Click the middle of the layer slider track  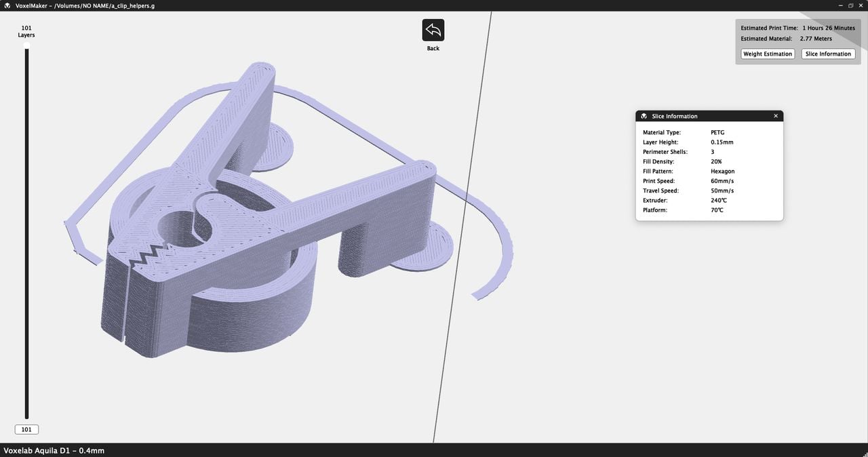[26, 231]
